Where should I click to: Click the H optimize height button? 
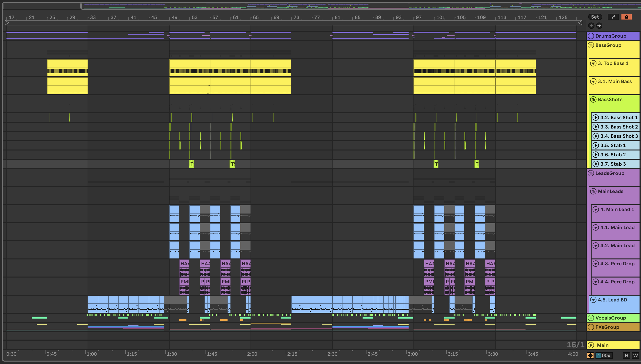[627, 355]
